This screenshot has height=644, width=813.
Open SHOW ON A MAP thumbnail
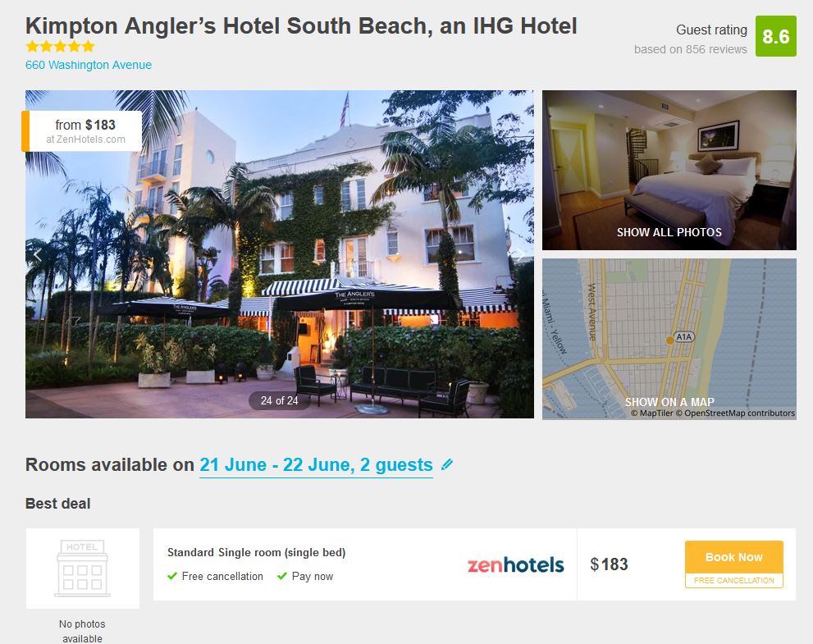click(669, 339)
